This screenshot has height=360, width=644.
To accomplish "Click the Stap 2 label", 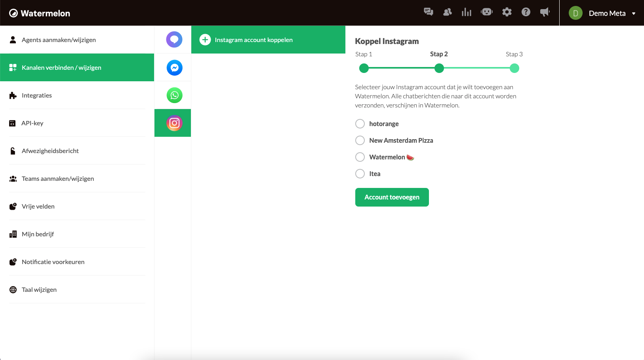I will [439, 54].
